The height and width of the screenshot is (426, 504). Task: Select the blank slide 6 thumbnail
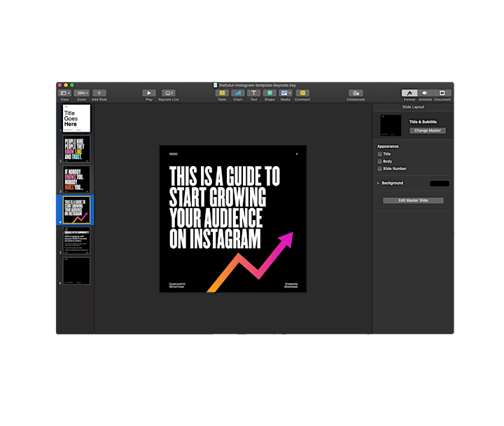pyautogui.click(x=76, y=271)
